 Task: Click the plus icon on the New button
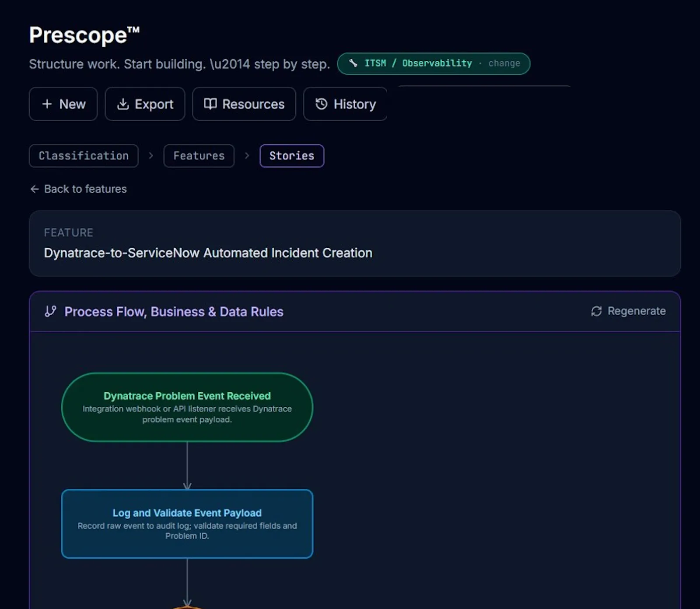47,104
